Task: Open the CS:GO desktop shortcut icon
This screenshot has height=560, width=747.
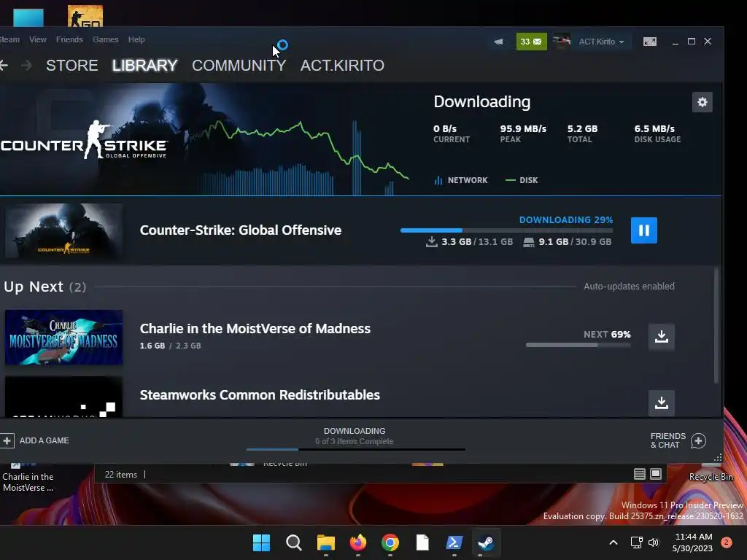Action: [x=85, y=16]
